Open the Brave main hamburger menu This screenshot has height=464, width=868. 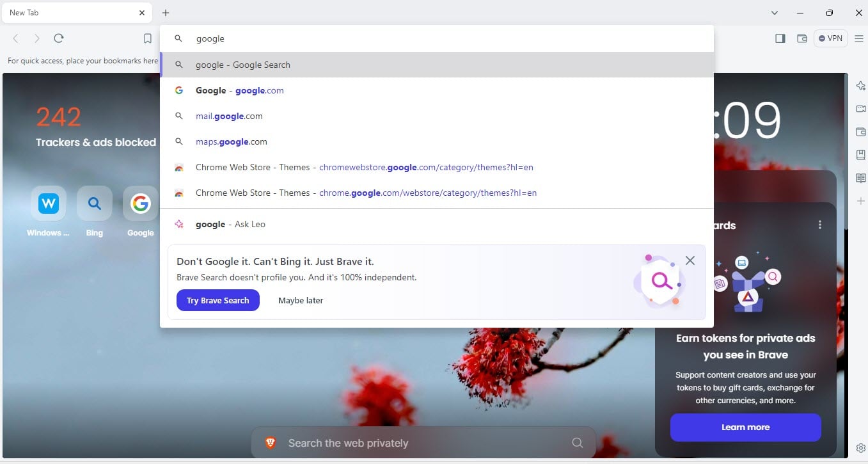pos(859,38)
